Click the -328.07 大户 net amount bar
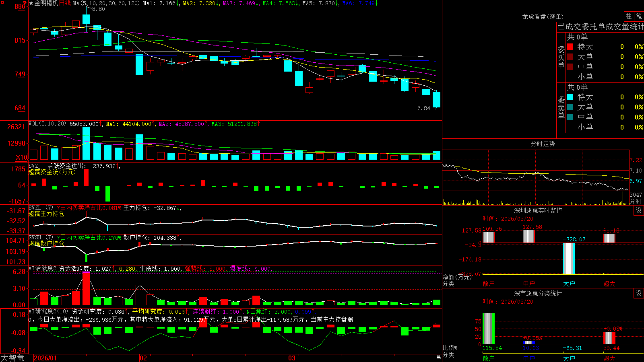 point(569,258)
